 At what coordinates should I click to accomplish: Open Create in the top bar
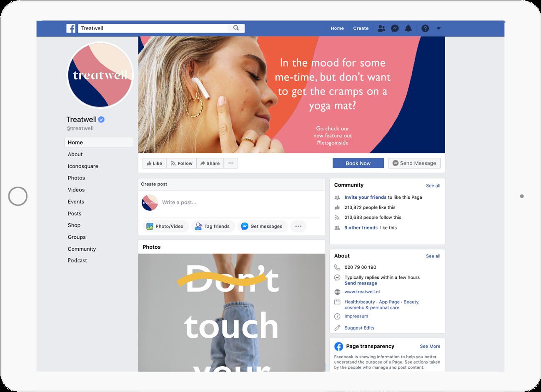361,28
